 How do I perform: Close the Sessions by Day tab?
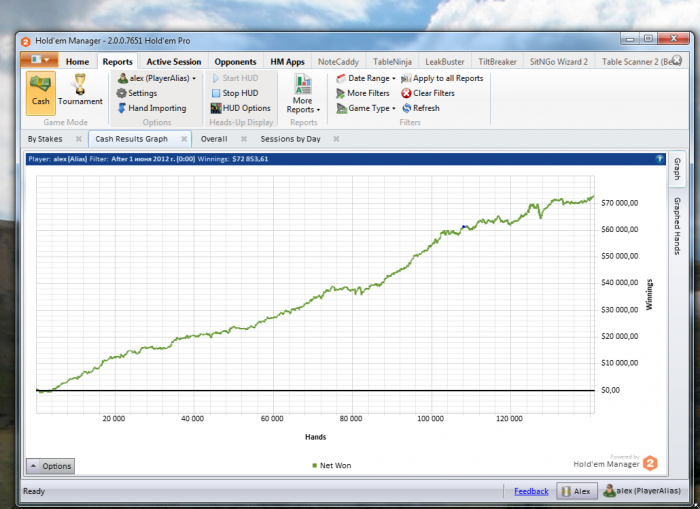[336, 139]
